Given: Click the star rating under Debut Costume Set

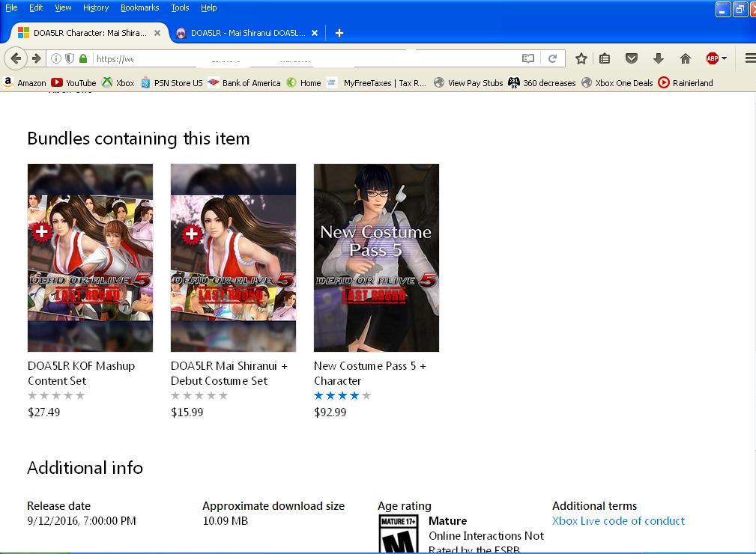Looking at the screenshot, I should pyautogui.click(x=199, y=395).
